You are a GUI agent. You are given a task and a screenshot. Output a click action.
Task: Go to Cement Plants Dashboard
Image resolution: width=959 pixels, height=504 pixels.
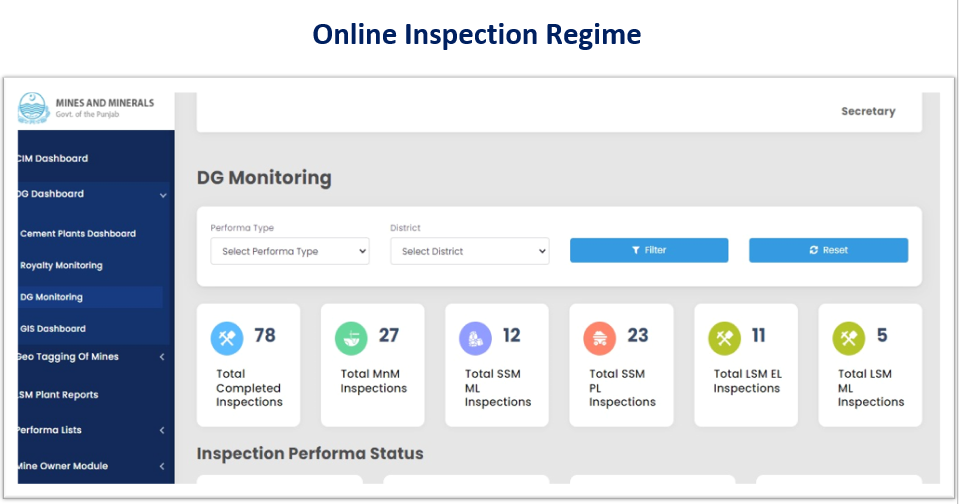tap(78, 234)
